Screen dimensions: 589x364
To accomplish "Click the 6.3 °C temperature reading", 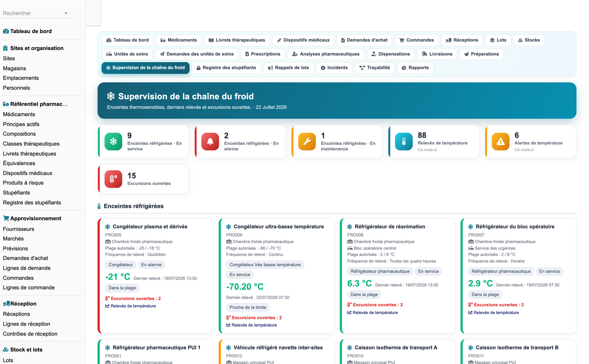I will (x=360, y=284).
